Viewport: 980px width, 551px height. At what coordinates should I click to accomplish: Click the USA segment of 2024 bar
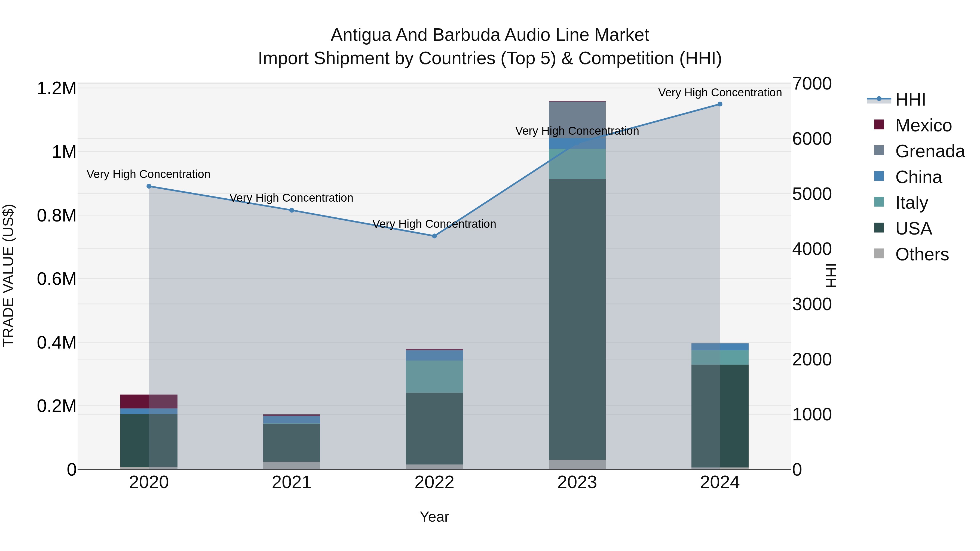720,416
